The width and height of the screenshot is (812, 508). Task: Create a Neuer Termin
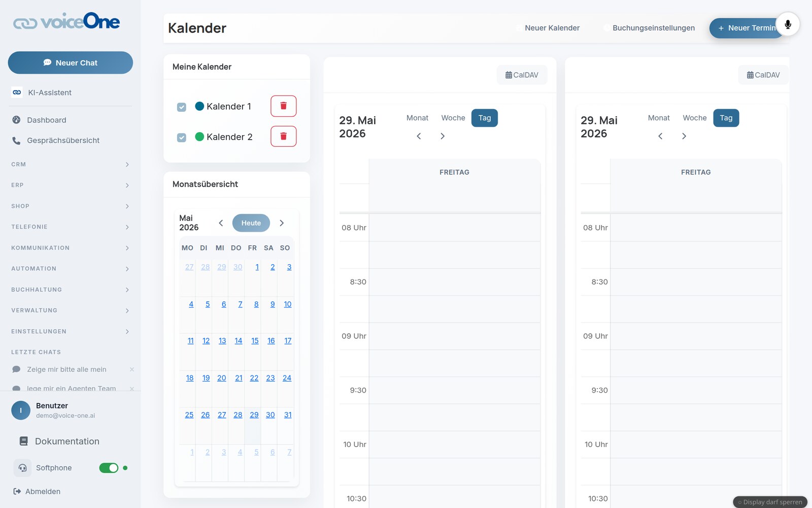pos(746,28)
